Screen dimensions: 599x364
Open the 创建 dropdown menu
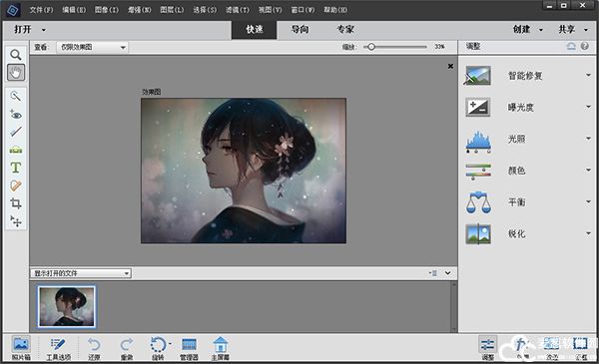[x=528, y=29]
